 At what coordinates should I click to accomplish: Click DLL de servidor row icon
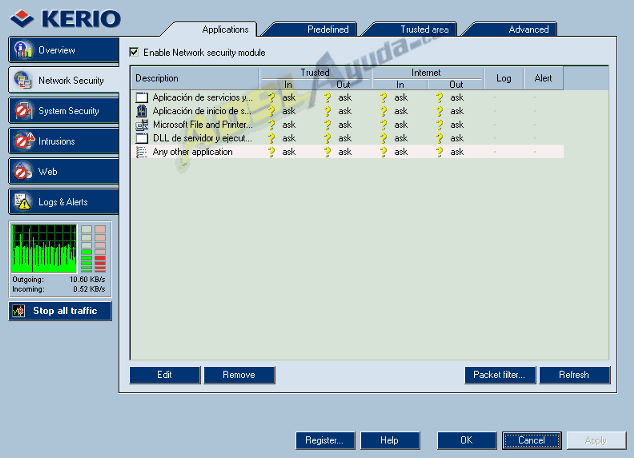pos(142,138)
